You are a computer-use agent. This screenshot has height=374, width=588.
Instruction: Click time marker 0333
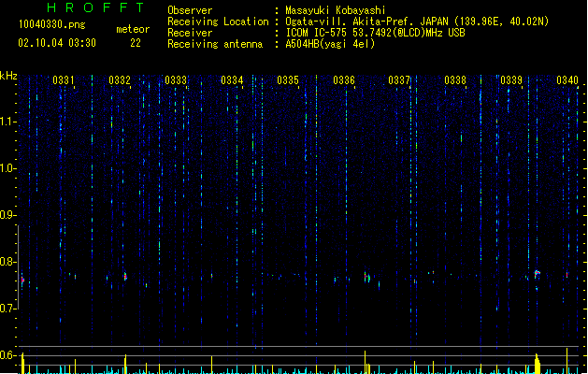(x=176, y=80)
